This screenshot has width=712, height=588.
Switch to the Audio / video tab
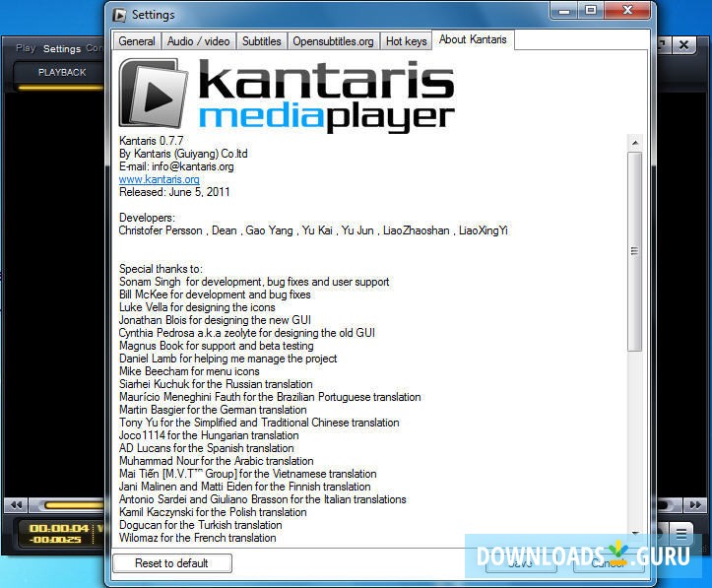198,41
